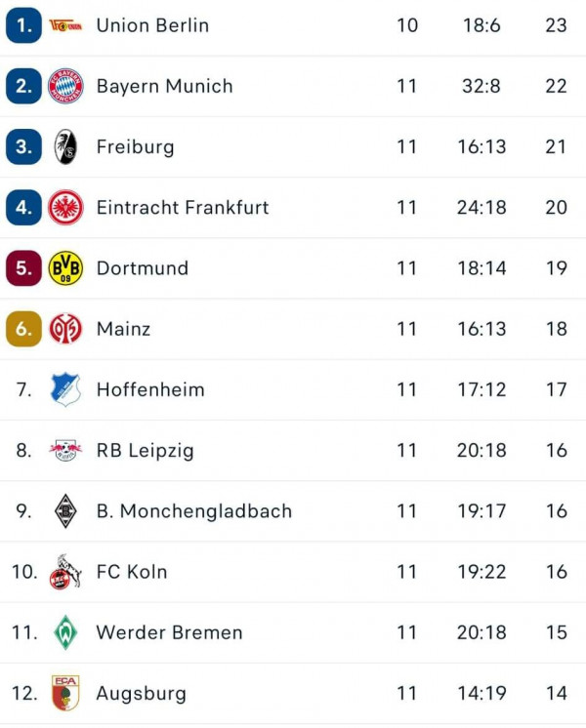The image size is (586, 728).
Task: Click the Werder Bremen green diamond logo
Action: [65, 632]
